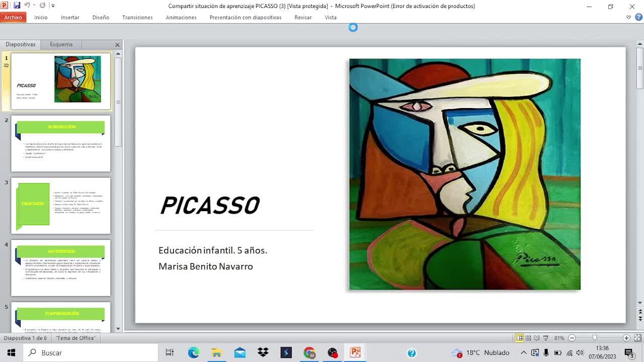Click the Save icon in the quick access toolbar
The width and height of the screenshot is (644, 362).
click(17, 6)
